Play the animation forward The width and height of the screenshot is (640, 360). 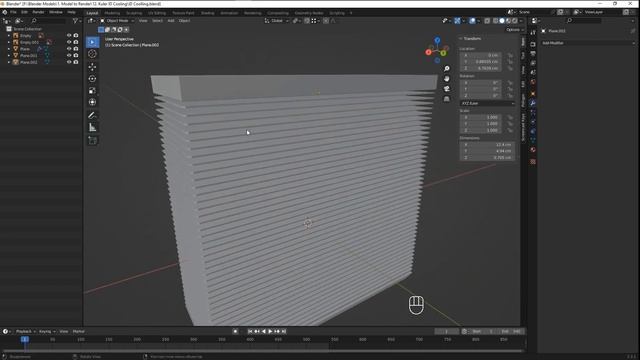point(270,331)
